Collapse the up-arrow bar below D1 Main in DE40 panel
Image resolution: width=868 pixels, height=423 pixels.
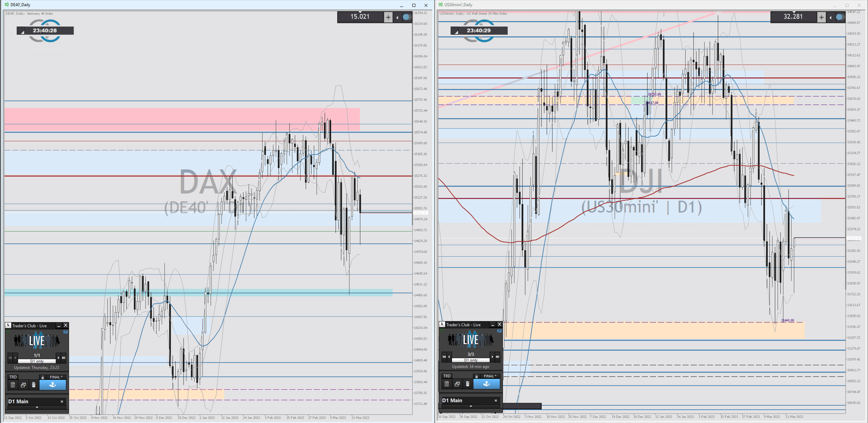[37, 407]
